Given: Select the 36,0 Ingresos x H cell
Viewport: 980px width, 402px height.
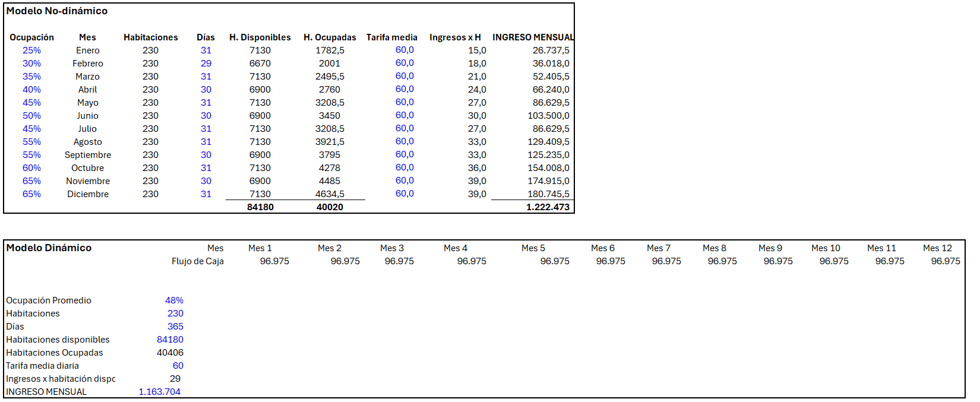Looking at the screenshot, I should point(477,168).
